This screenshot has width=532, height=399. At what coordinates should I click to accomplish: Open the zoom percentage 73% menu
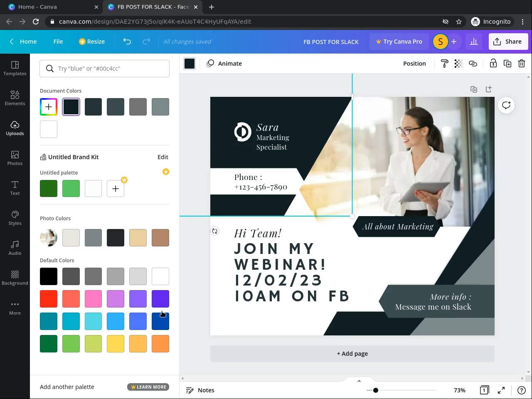coord(460,390)
